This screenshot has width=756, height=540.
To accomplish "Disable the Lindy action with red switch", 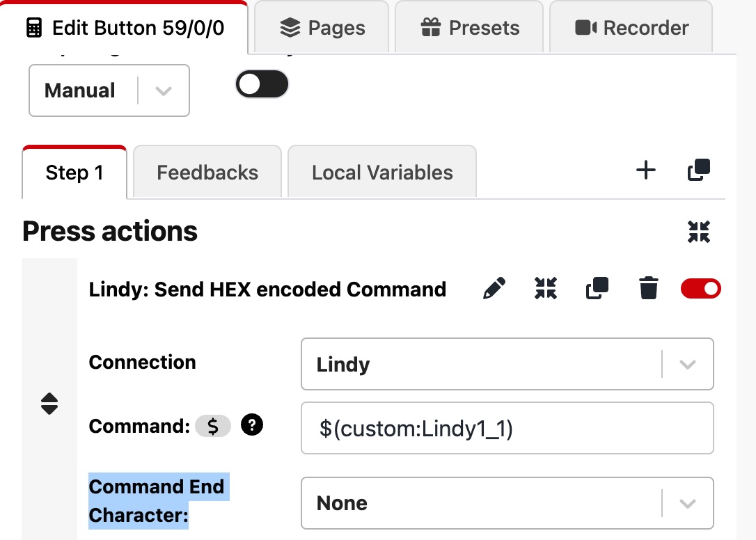I will click(x=700, y=288).
